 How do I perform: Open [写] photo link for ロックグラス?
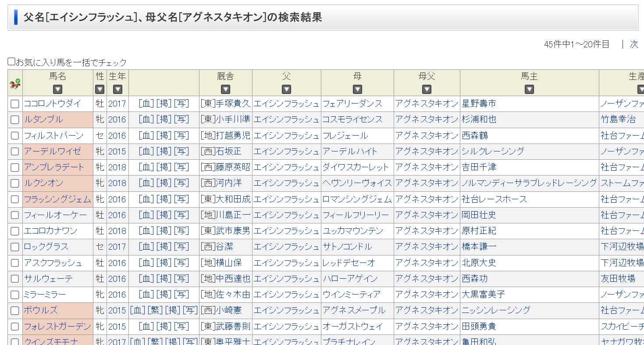181,247
